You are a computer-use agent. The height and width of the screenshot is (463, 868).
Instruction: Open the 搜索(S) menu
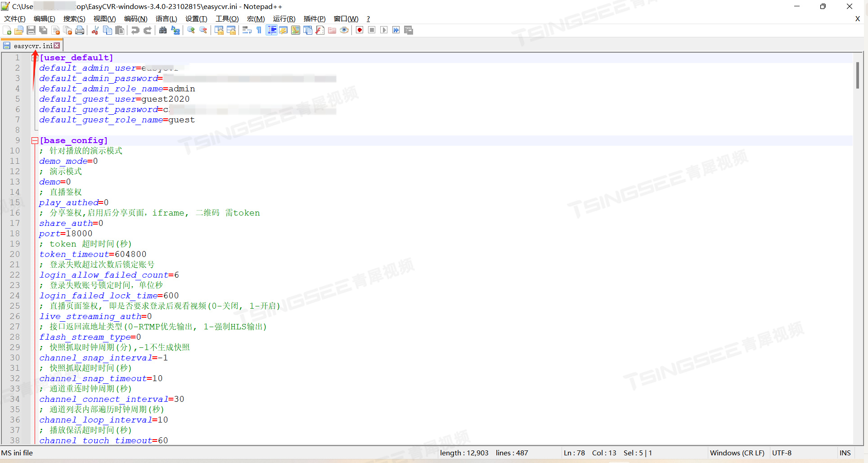74,18
